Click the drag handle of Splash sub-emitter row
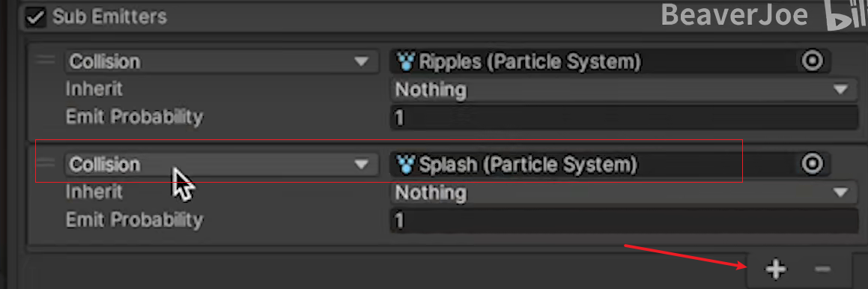The width and height of the screenshot is (868, 289). pos(46,163)
